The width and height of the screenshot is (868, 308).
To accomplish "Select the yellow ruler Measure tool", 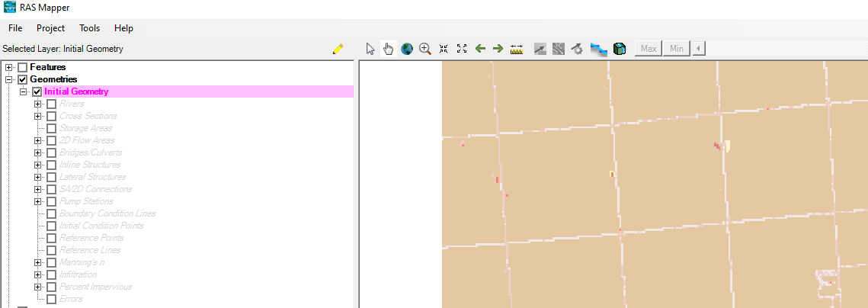I will pyautogui.click(x=517, y=50).
